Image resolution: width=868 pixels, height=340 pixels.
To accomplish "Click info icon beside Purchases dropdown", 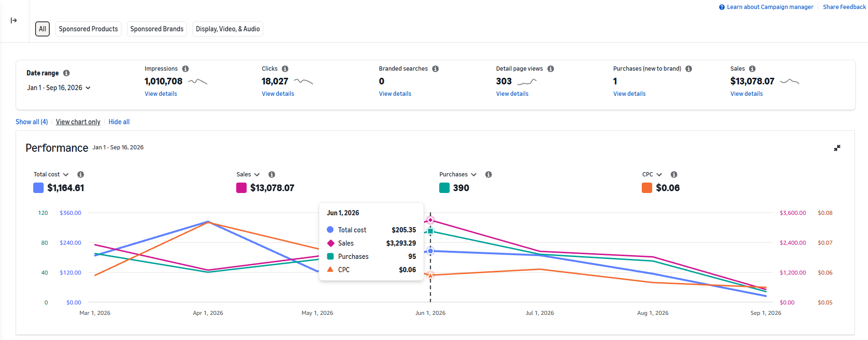I will tap(489, 175).
